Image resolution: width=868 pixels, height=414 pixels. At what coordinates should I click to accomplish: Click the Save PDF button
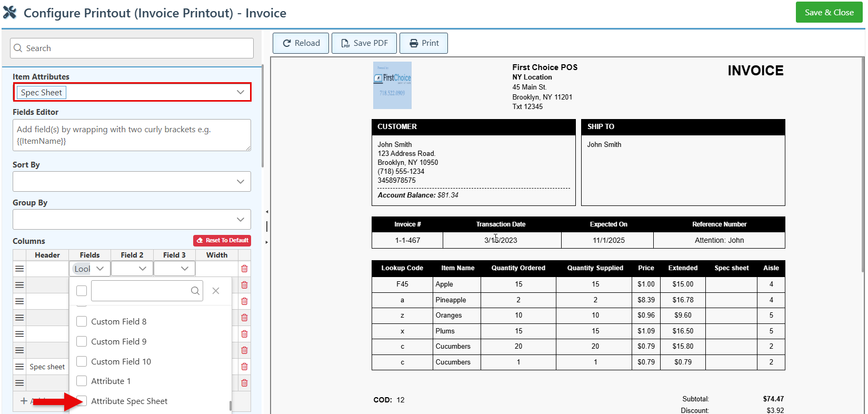[x=364, y=43]
